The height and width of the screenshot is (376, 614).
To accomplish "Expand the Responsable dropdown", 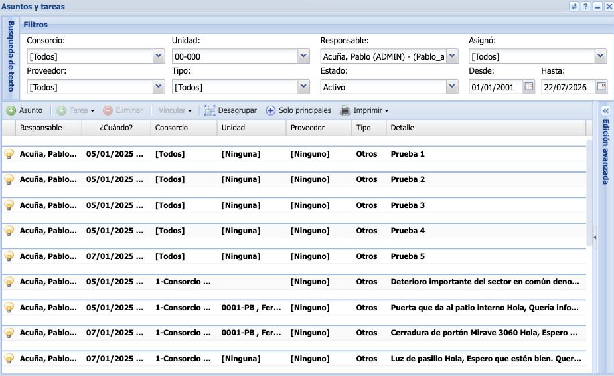I will [x=452, y=56].
